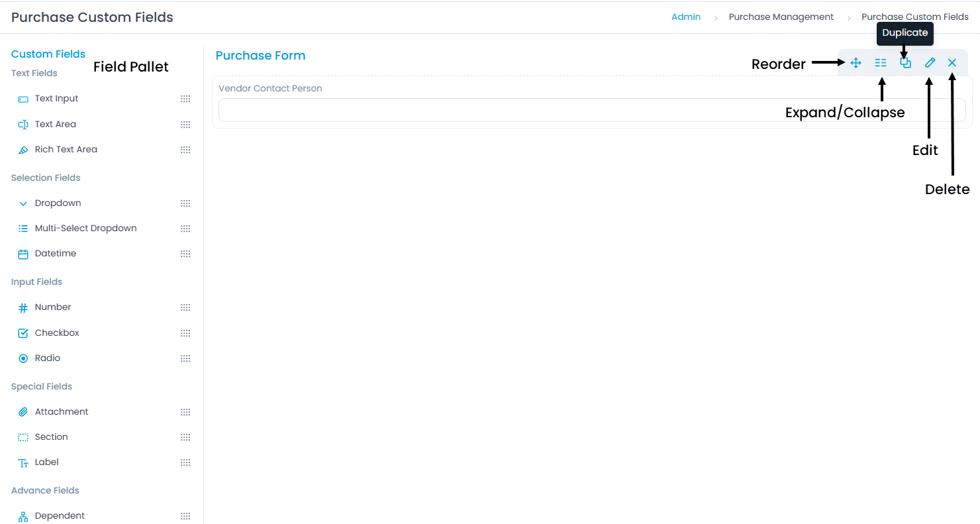The width and height of the screenshot is (980, 524).
Task: Select the Dropdown field type
Action: coord(58,203)
